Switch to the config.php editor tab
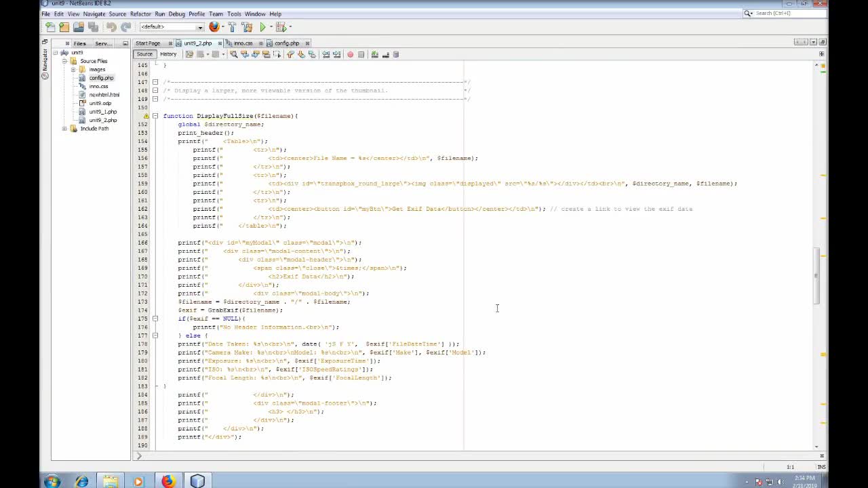The height and width of the screenshot is (488, 868). (287, 43)
